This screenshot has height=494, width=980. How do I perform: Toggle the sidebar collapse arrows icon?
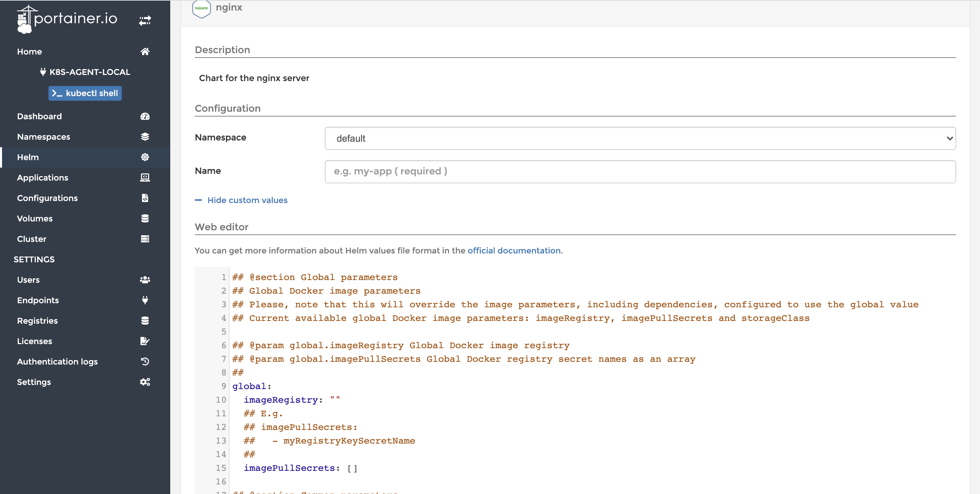[x=145, y=20]
